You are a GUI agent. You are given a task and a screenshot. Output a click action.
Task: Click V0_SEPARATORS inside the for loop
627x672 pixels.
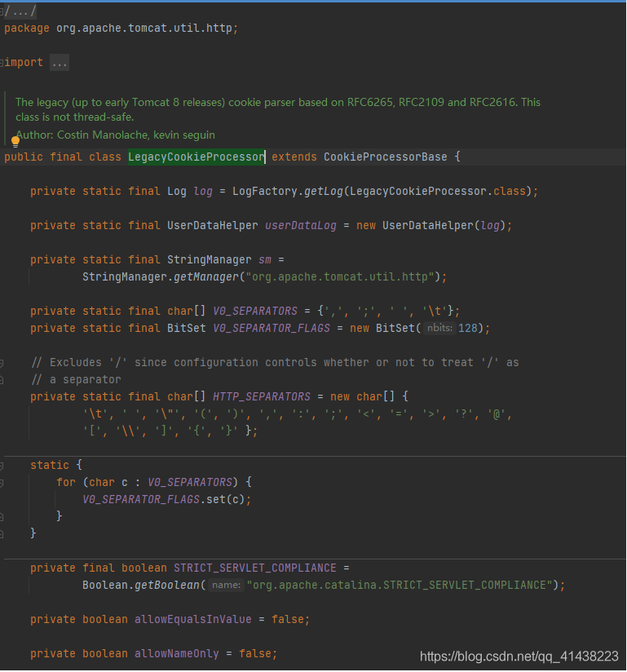(x=190, y=483)
